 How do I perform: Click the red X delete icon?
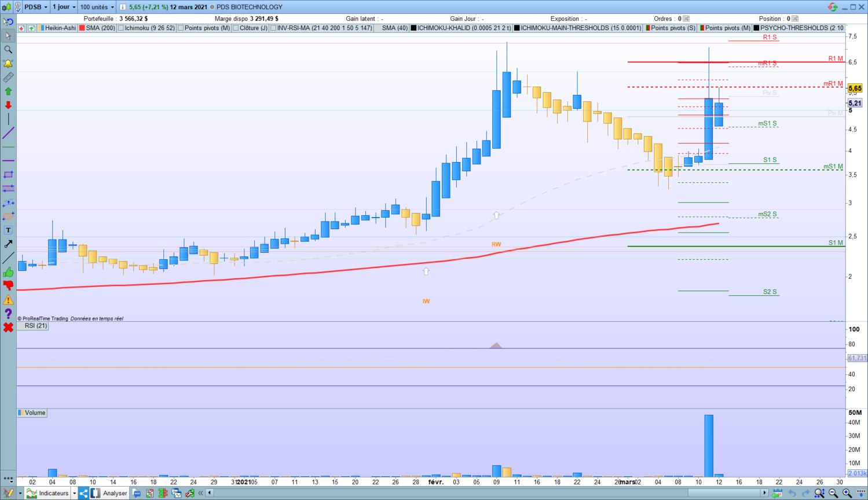[x=8, y=328]
